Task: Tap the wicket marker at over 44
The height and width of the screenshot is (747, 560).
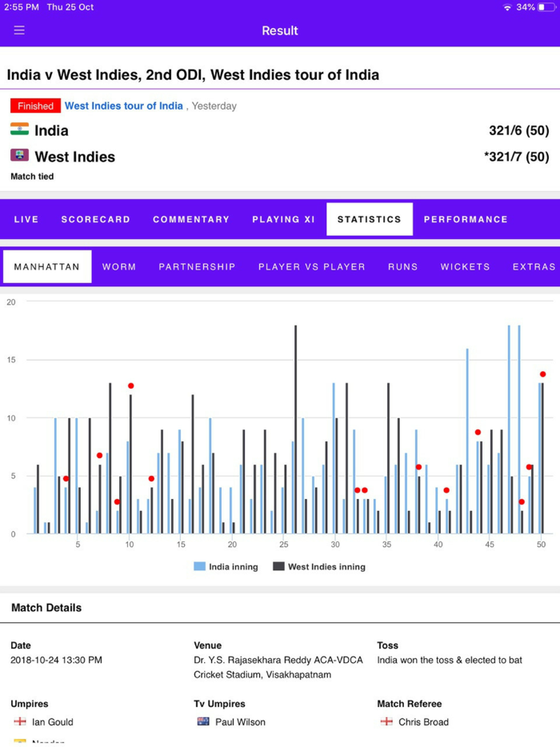Action: point(478,433)
